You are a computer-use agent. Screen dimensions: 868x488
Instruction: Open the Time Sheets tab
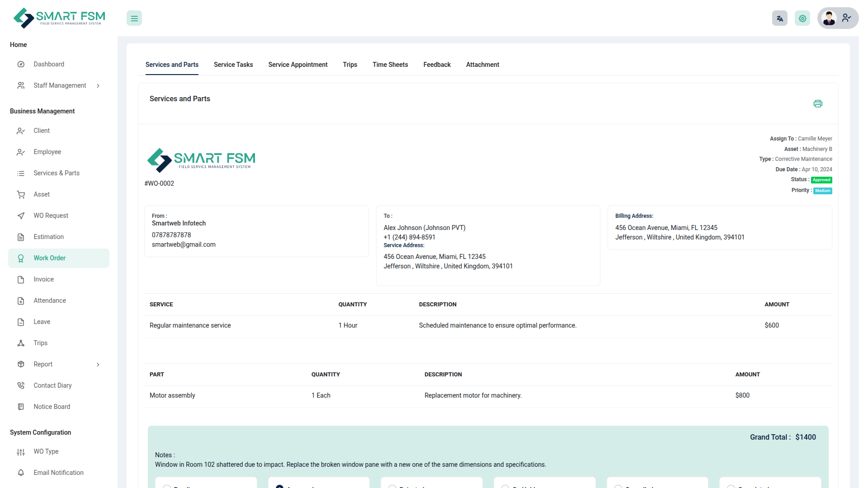(x=390, y=65)
